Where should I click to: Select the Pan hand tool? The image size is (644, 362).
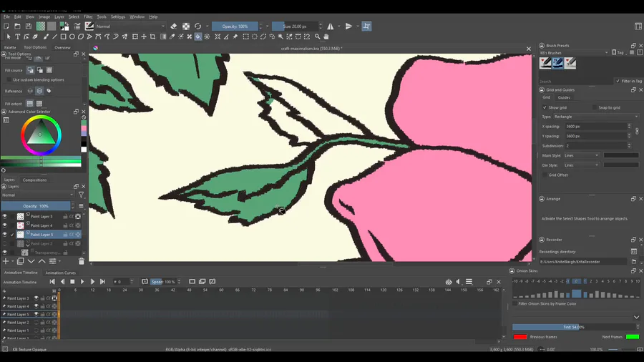[326, 37]
